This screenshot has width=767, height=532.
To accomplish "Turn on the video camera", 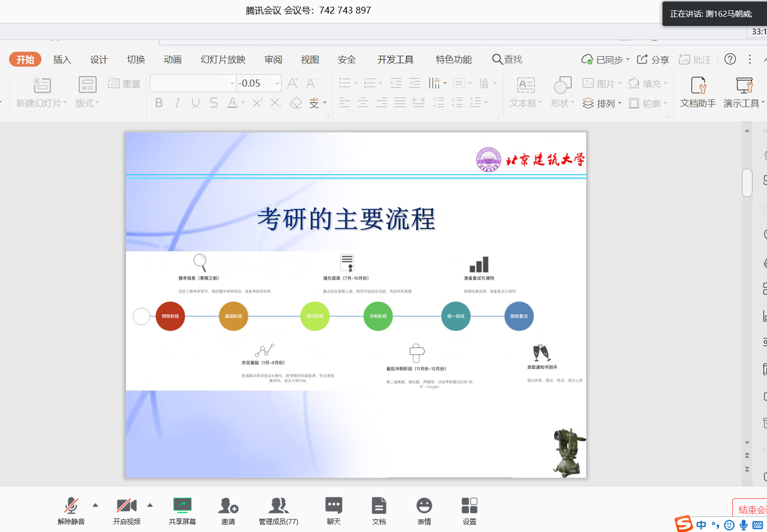I will (126, 510).
